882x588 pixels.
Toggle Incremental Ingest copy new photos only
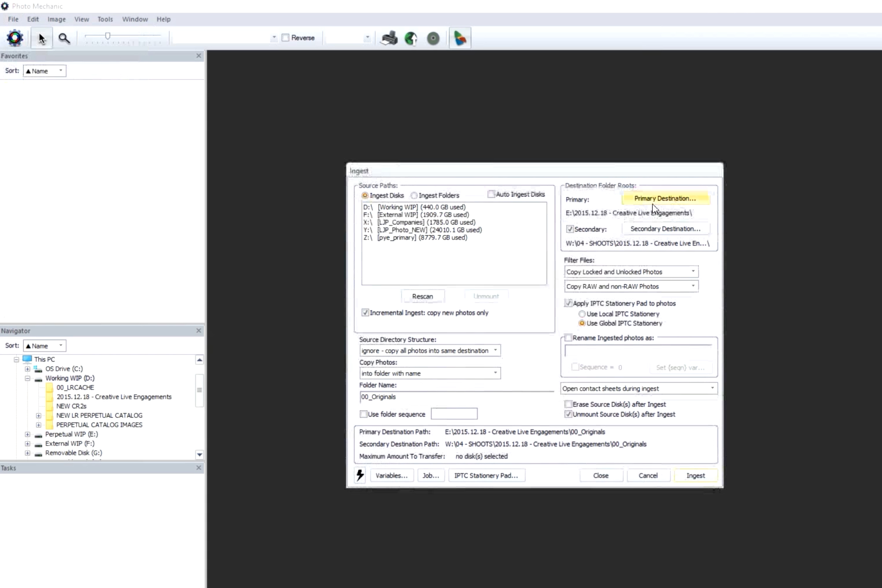[365, 312]
